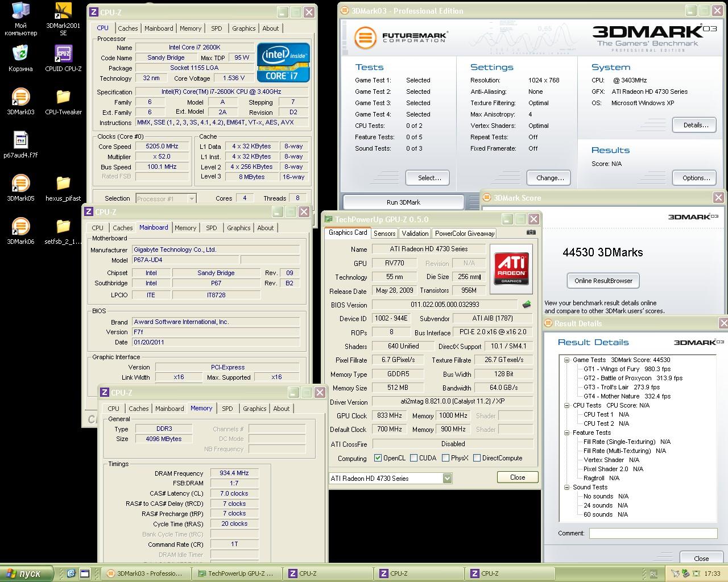
Task: Collapse the Feature Tests tree node
Action: [x=566, y=433]
